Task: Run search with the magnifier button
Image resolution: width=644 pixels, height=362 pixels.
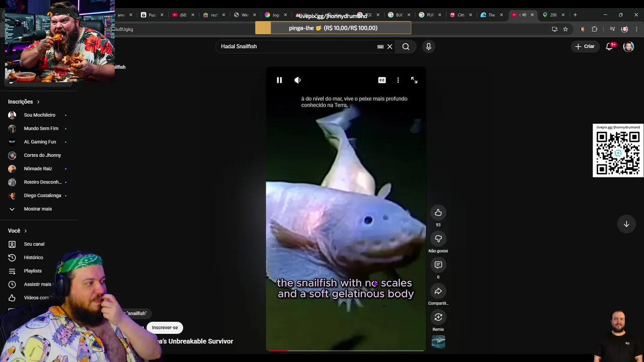Action: (406, 47)
